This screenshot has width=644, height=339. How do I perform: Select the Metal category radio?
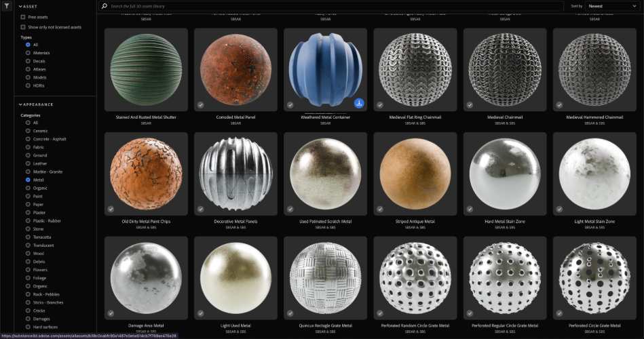tap(28, 180)
